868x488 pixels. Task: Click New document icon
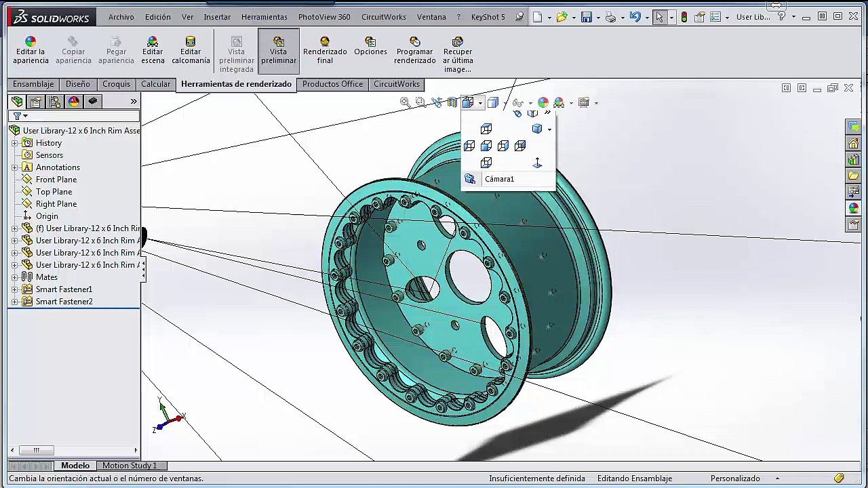pos(538,17)
